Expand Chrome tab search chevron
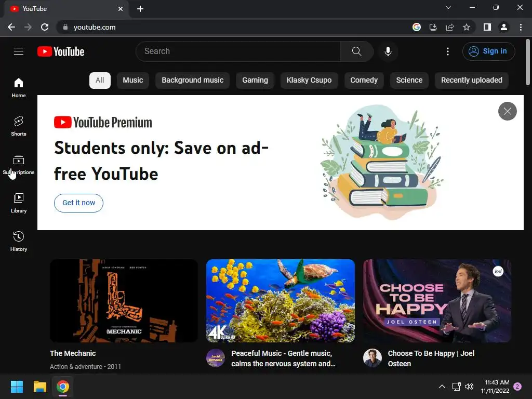532x399 pixels. point(448,7)
